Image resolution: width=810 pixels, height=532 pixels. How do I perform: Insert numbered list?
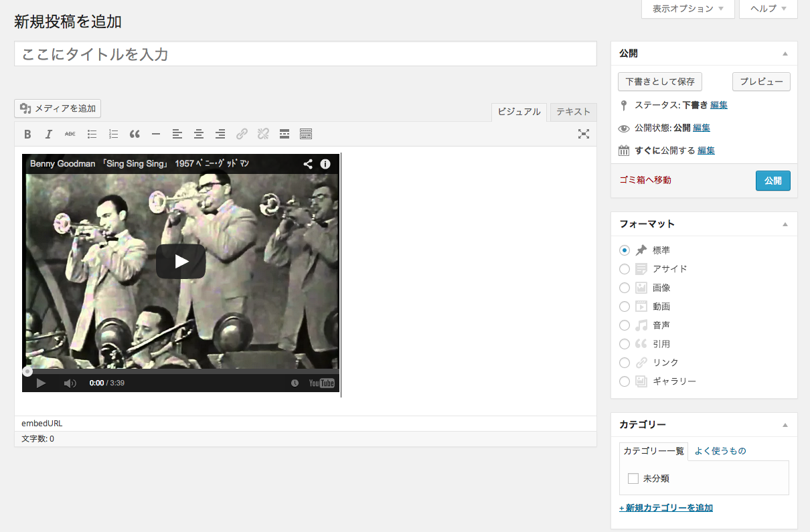point(113,135)
